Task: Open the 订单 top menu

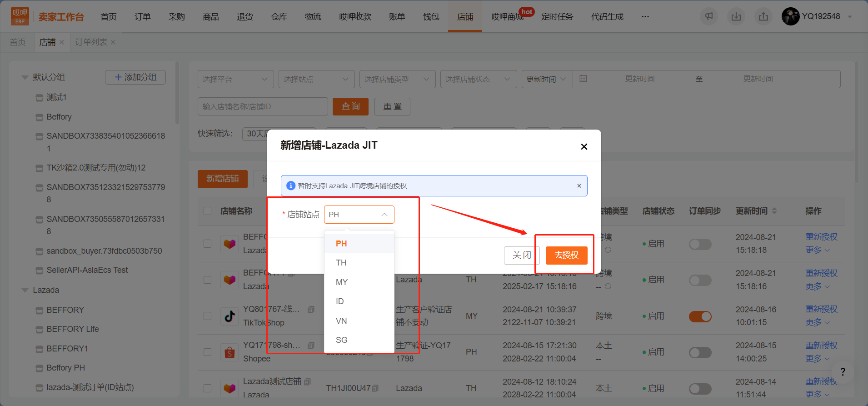Action: tap(143, 17)
